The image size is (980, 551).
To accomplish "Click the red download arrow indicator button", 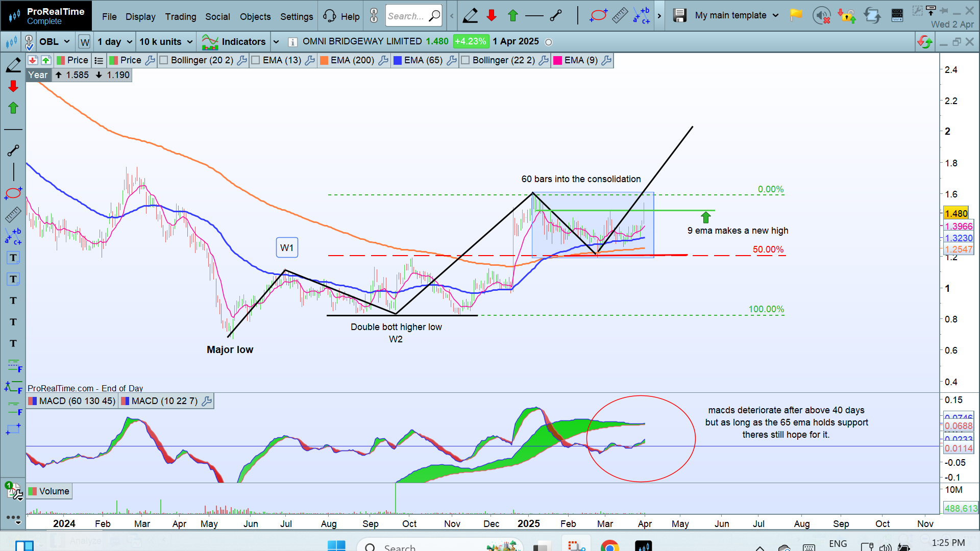I will [33, 60].
